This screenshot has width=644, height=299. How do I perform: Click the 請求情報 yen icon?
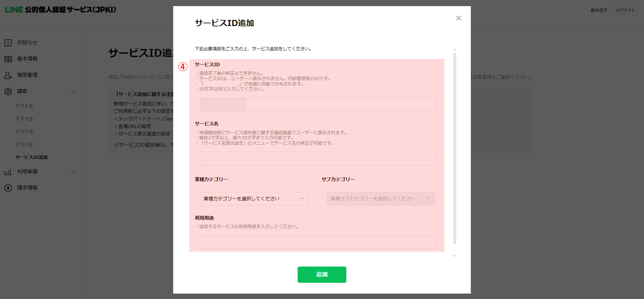(8, 188)
